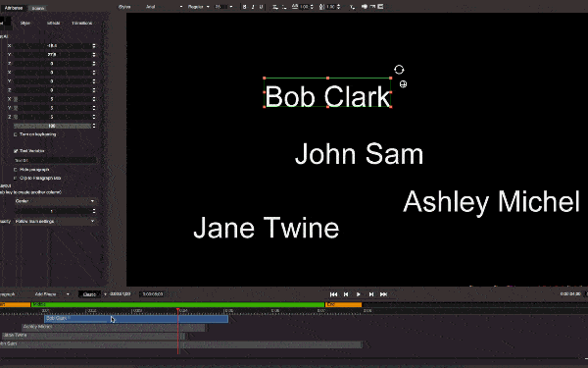Toggle bold text formatting
The height and width of the screenshot is (368, 588).
click(x=244, y=7)
